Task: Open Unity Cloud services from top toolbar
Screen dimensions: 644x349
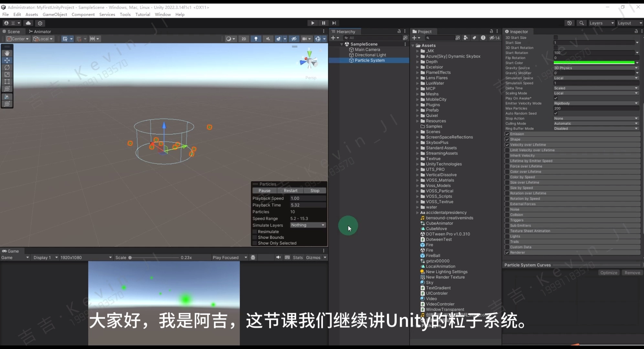Action: point(28,23)
